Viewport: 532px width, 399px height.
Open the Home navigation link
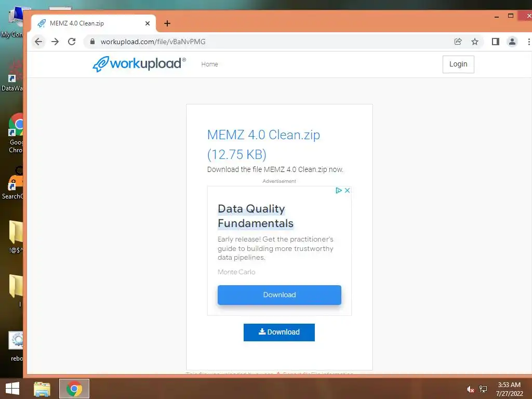[209, 64]
